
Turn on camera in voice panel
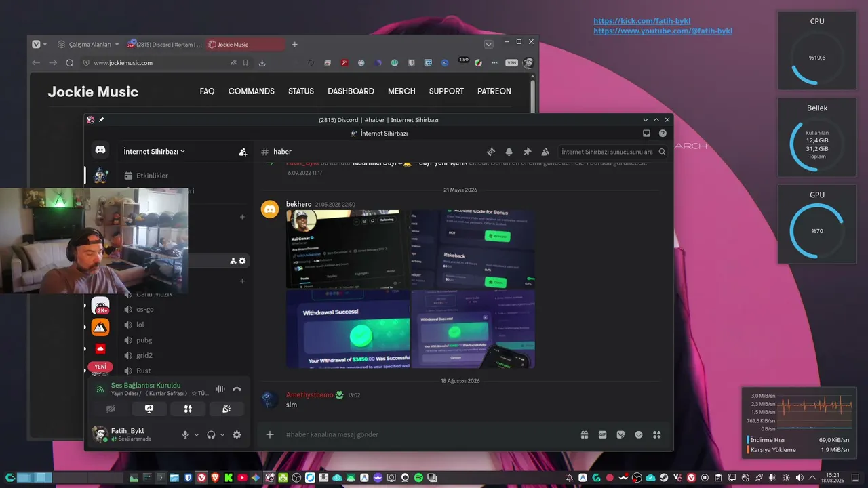(x=111, y=409)
